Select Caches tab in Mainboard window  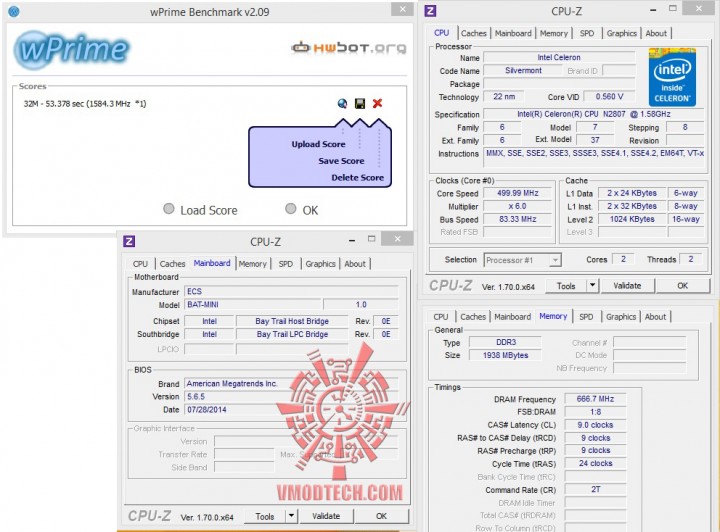pos(172,264)
